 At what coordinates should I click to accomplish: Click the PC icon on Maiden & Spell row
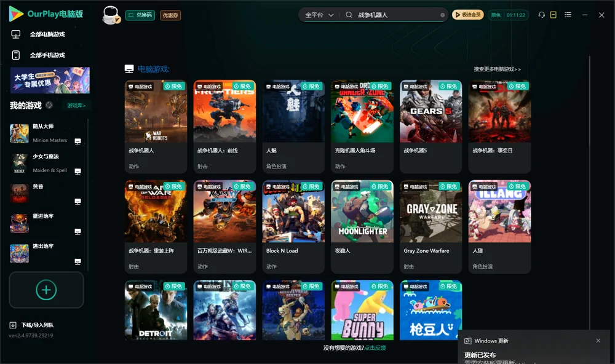(x=77, y=172)
